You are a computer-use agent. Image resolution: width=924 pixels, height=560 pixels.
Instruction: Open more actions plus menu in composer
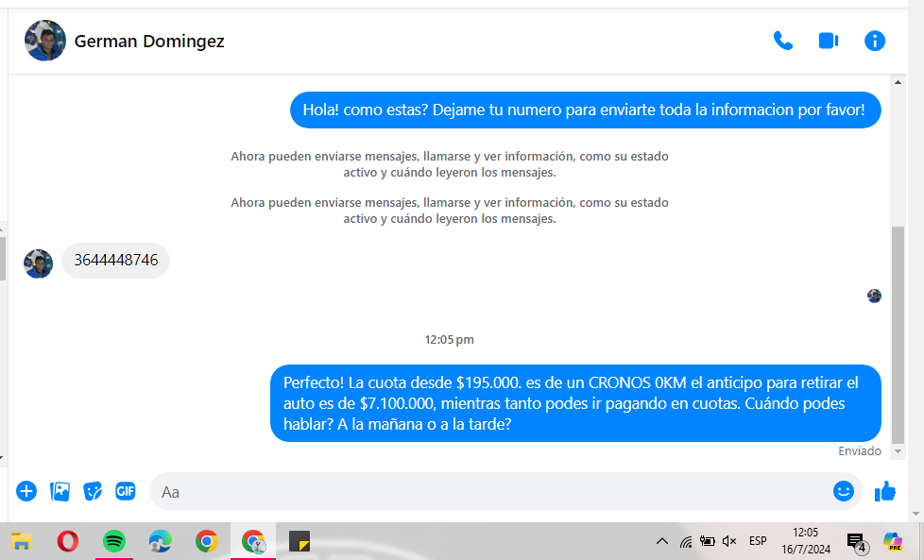tap(26, 491)
